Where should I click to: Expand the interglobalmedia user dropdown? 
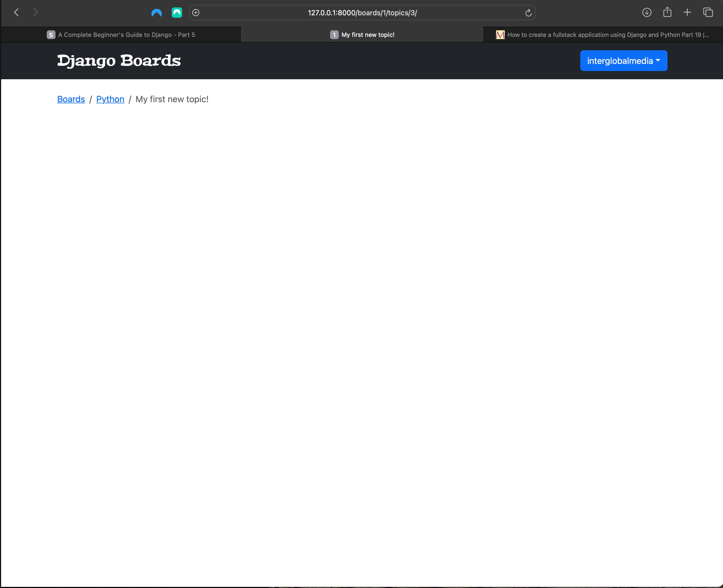tap(623, 61)
